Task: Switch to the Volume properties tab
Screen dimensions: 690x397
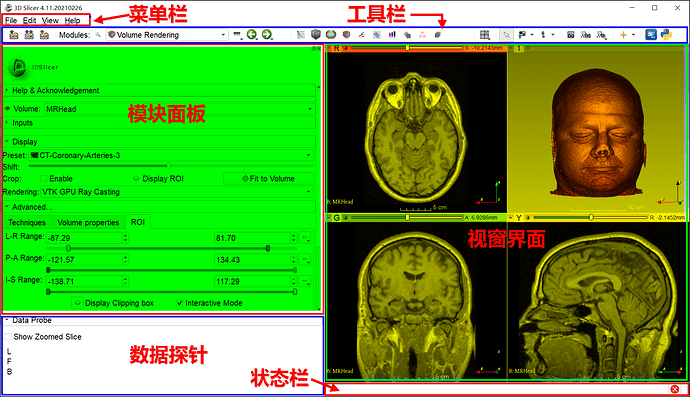Action: point(88,222)
